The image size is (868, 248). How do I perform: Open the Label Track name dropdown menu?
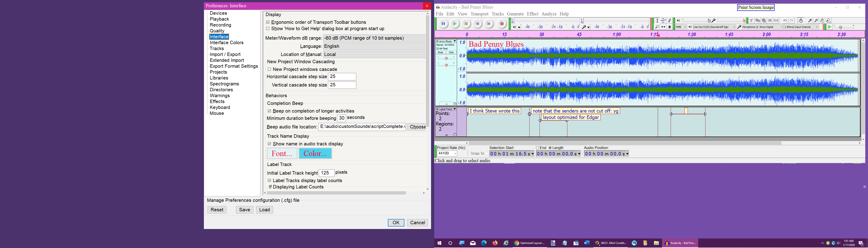pyautogui.click(x=448, y=109)
